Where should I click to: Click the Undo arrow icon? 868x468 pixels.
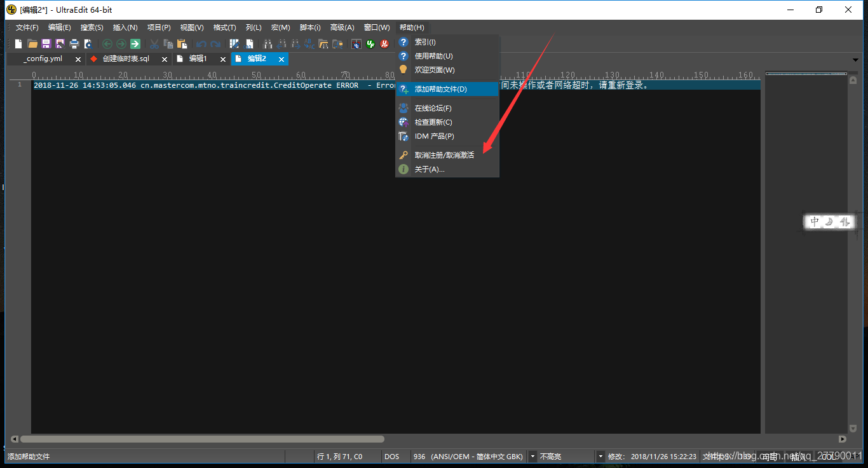click(x=201, y=44)
